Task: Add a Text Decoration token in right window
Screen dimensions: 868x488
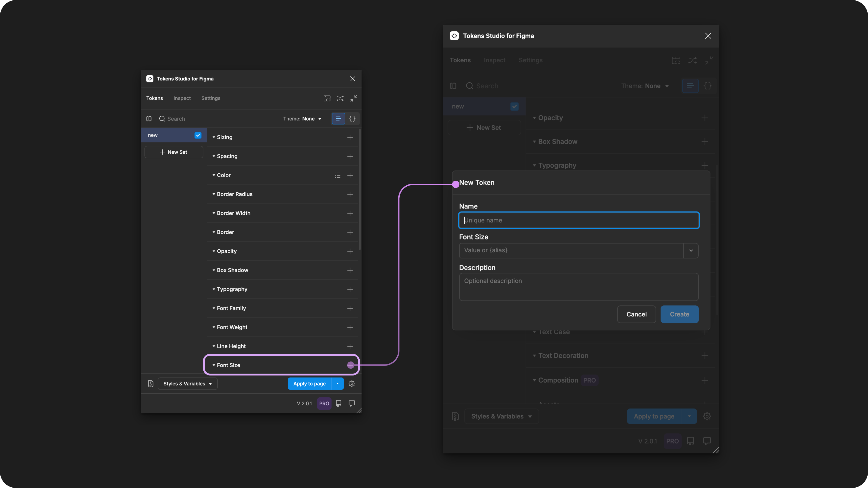Action: point(705,356)
